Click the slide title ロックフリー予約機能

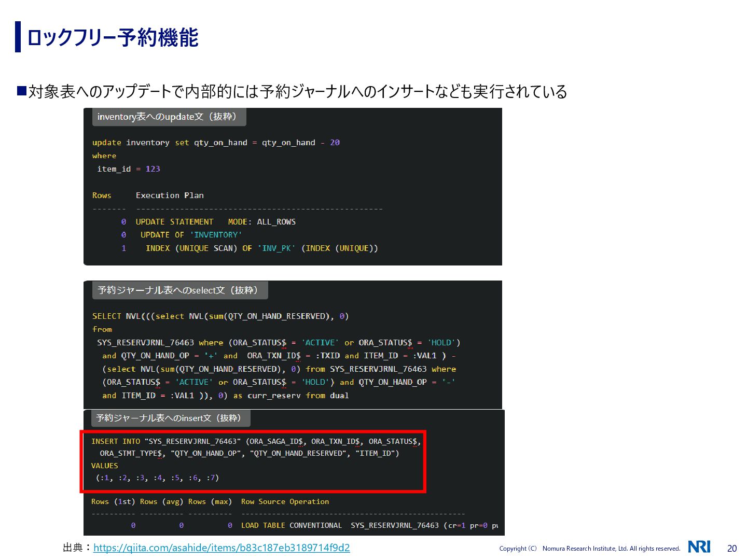[x=113, y=37]
